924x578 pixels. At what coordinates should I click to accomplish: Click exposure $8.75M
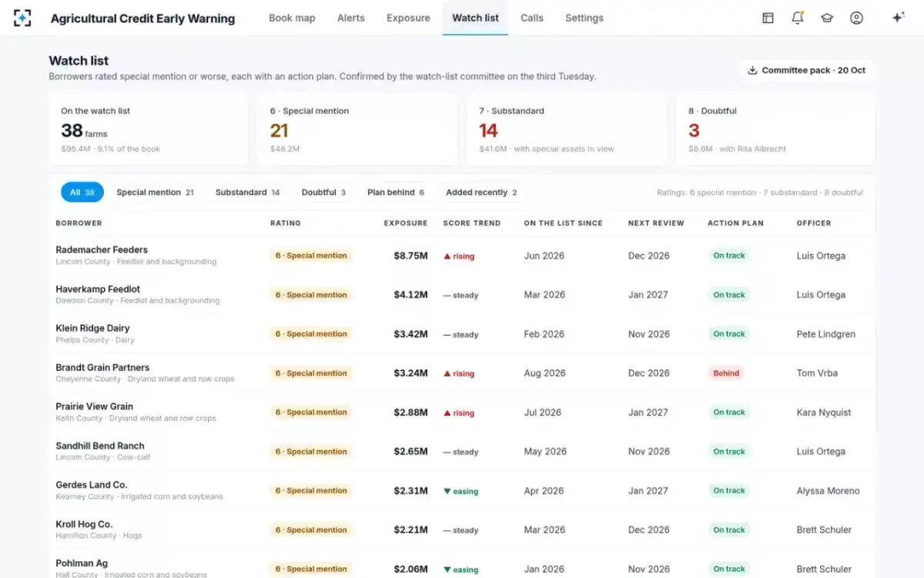(410, 256)
